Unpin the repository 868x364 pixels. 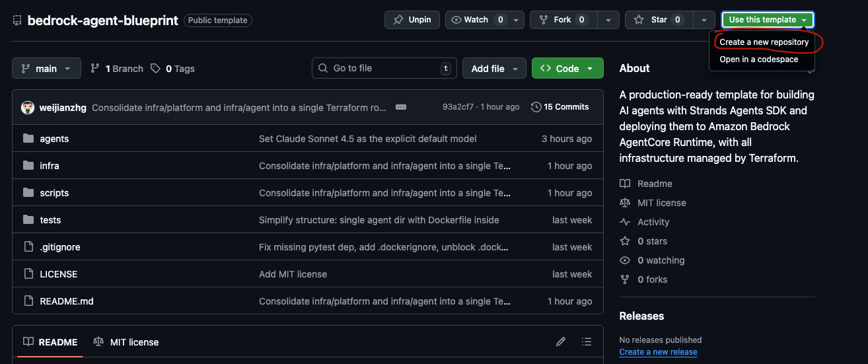pyautogui.click(x=412, y=20)
